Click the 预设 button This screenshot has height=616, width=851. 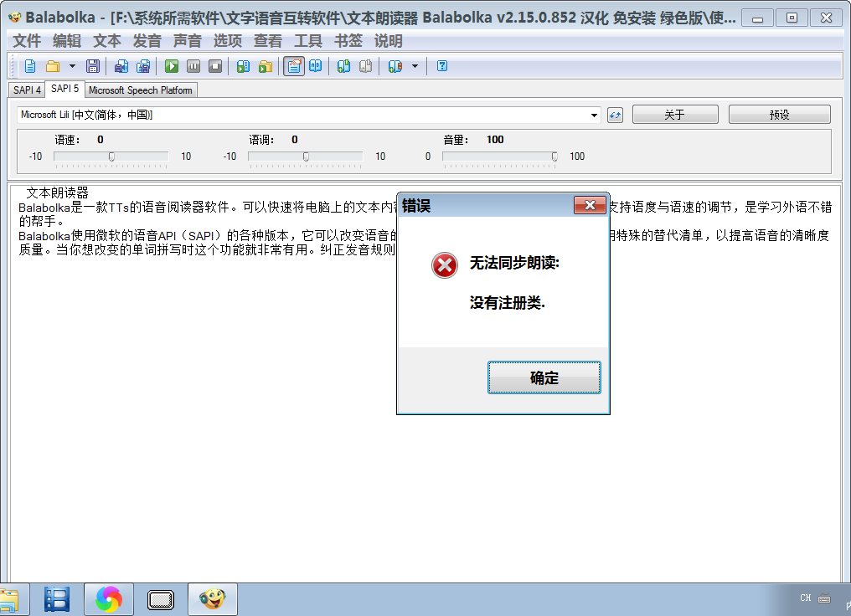tap(779, 115)
